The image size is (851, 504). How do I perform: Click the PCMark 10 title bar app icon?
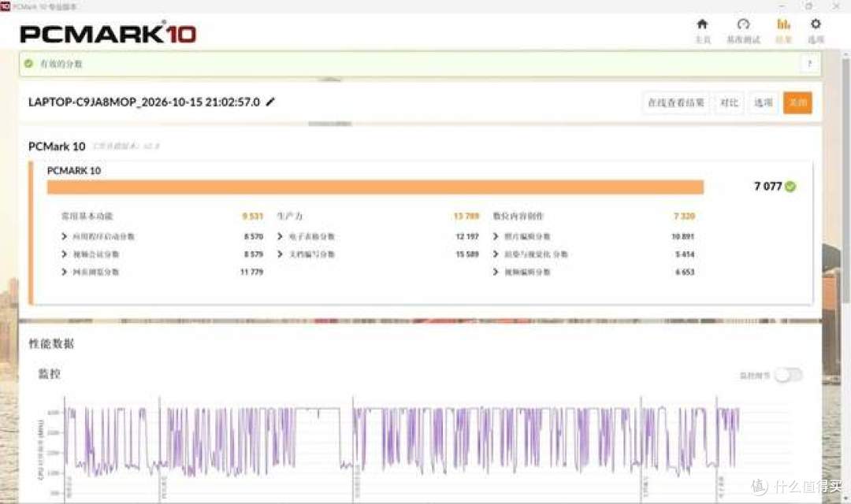pyautogui.click(x=6, y=6)
